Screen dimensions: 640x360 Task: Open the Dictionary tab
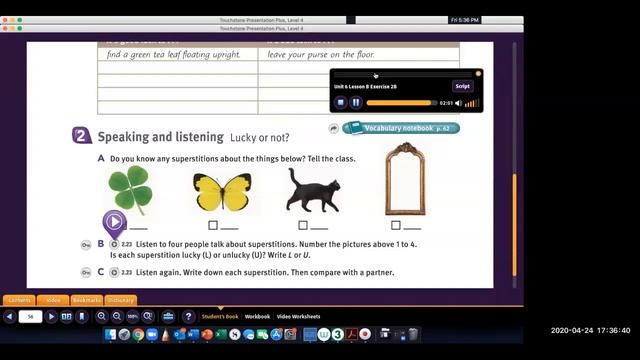pos(121,300)
